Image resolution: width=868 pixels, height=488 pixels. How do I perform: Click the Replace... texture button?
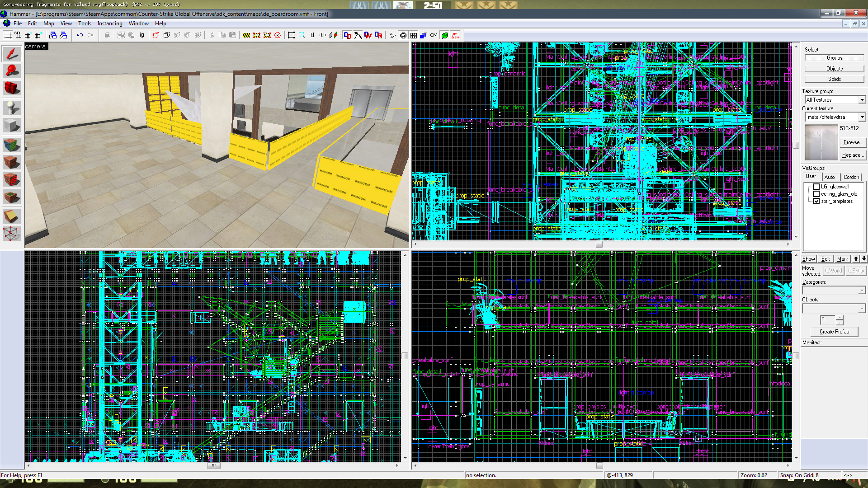pyautogui.click(x=853, y=155)
